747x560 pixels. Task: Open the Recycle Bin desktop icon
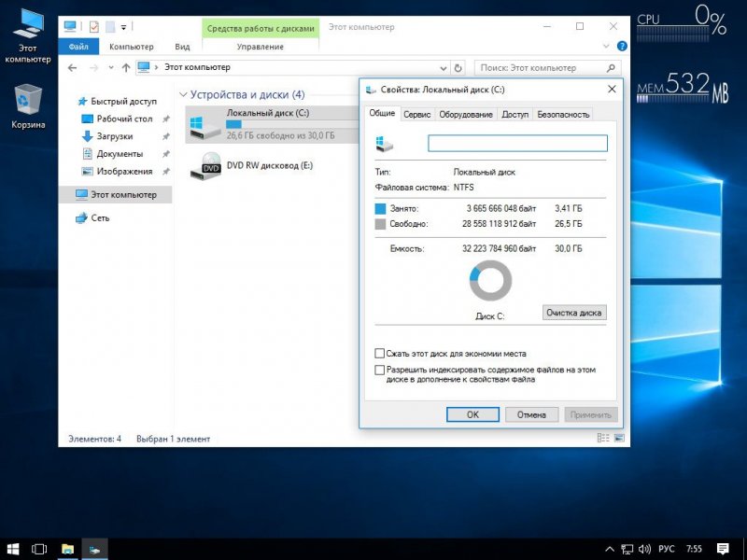[28, 106]
